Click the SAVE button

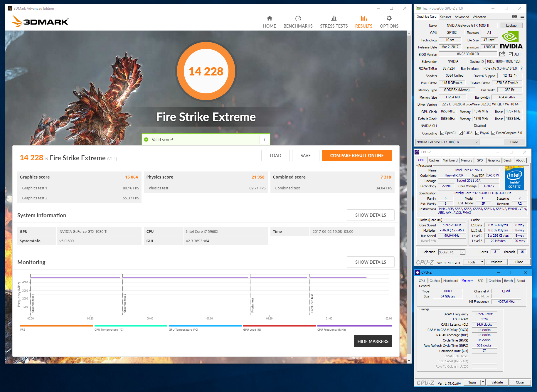click(306, 156)
